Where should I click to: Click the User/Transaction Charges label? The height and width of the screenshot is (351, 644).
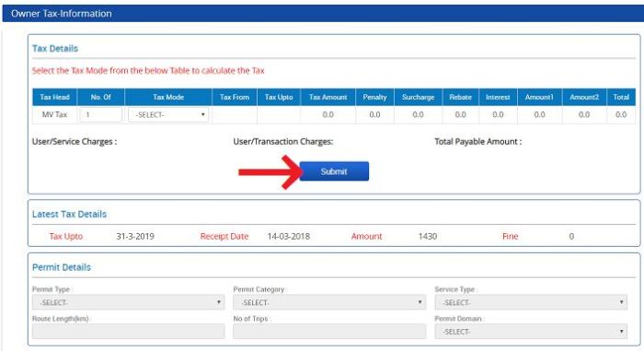pyautogui.click(x=283, y=142)
